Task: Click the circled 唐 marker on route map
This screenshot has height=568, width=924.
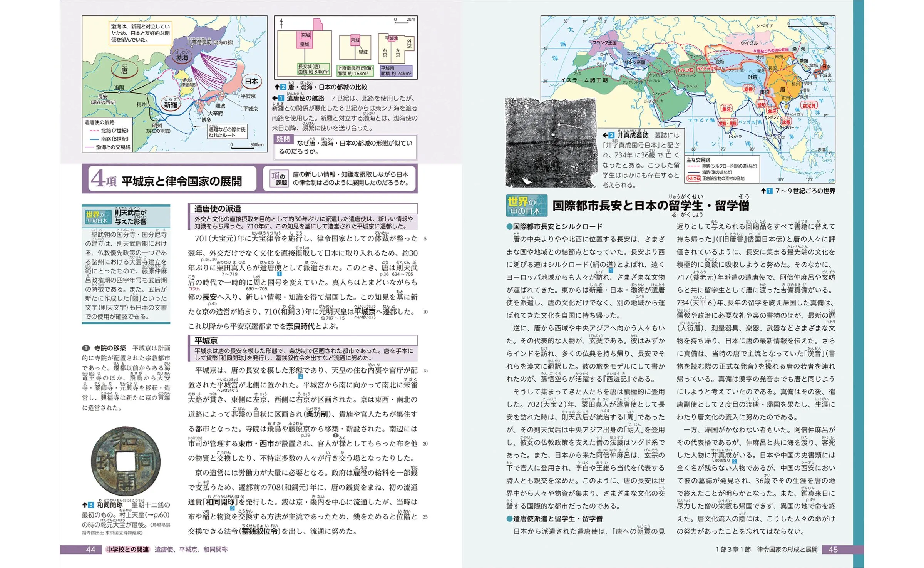Action: coord(124,70)
